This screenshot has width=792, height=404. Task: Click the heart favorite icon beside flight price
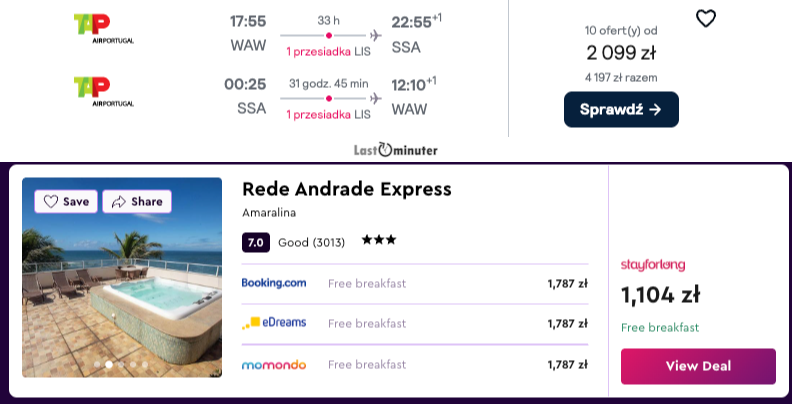[x=706, y=19]
